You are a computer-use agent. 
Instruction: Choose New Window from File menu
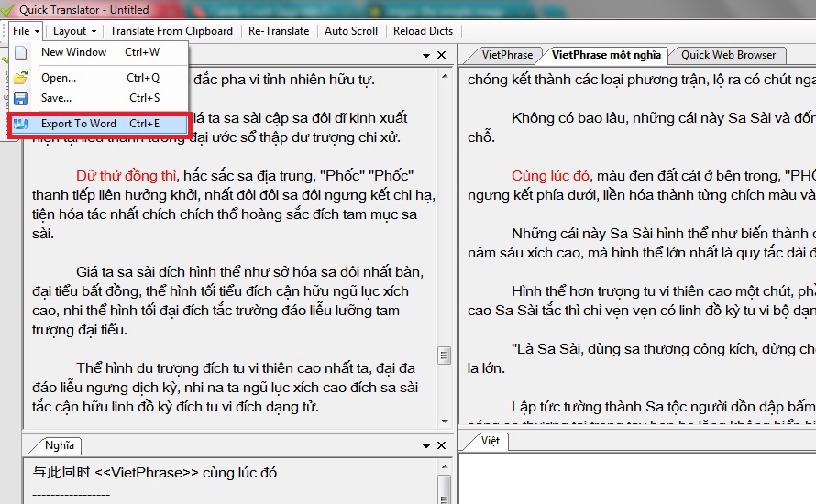pyautogui.click(x=73, y=53)
